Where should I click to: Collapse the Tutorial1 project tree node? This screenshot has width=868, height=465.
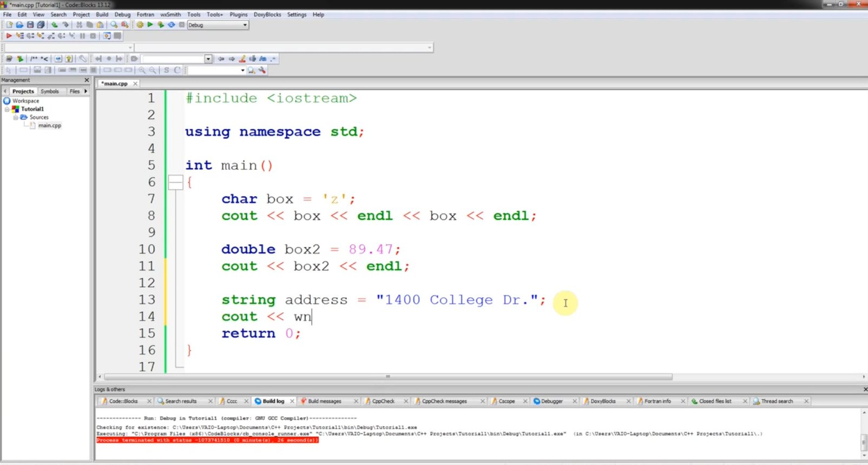[7, 109]
